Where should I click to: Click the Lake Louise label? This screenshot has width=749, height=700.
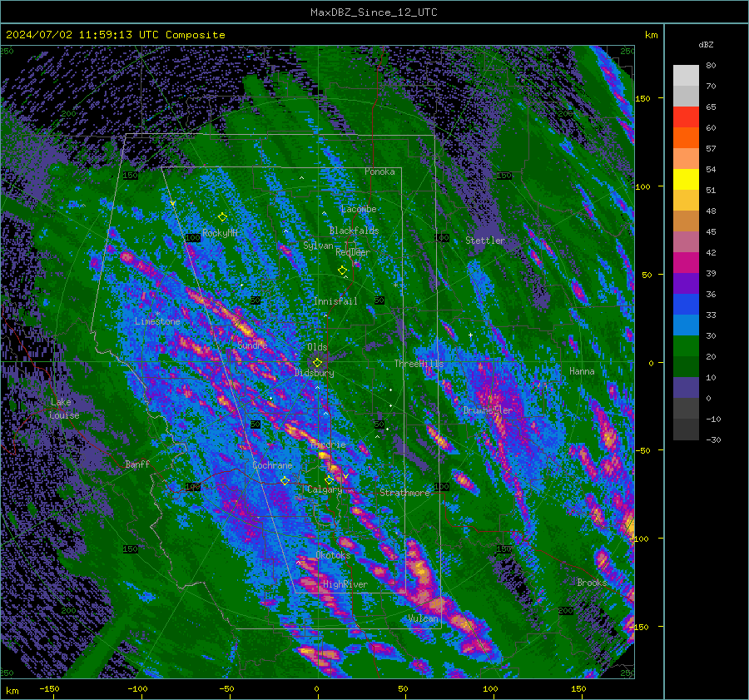pos(64,409)
